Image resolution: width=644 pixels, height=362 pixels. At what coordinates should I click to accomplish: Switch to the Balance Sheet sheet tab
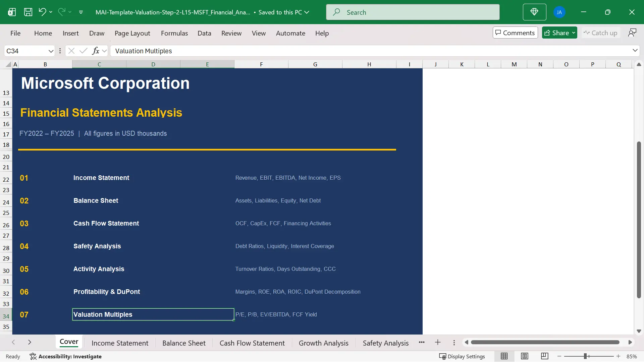184,343
